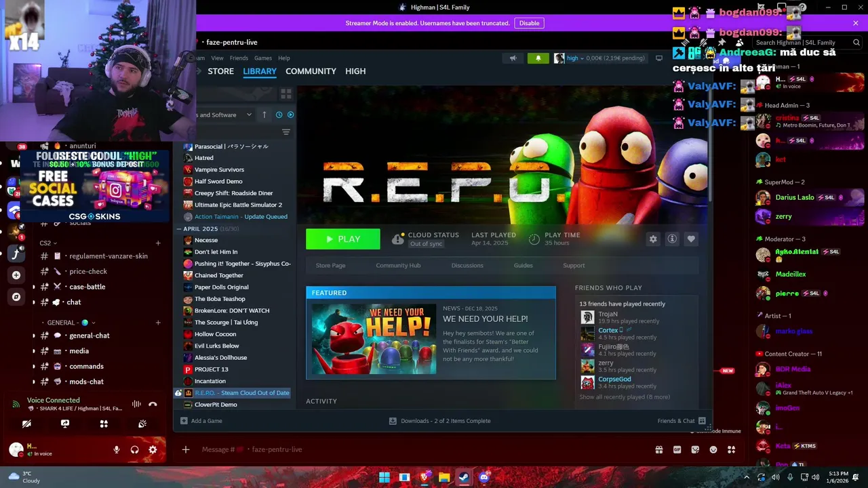Viewport: 868px width, 488px height.
Task: Turn on Discord camera
Action: point(26,424)
